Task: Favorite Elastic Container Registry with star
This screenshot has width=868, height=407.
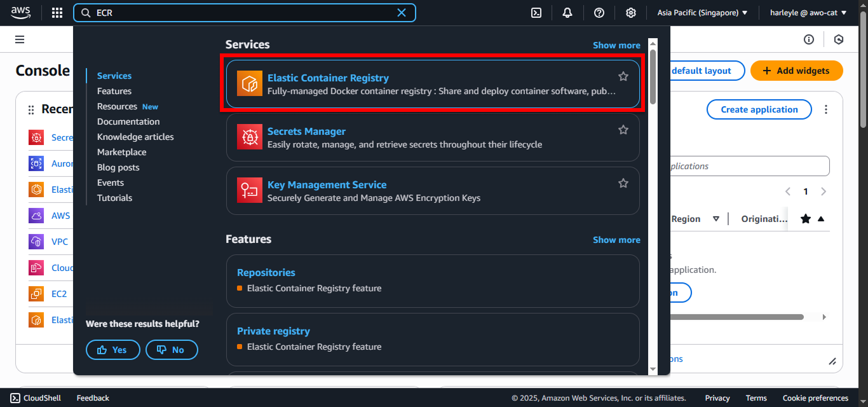Action: point(623,76)
